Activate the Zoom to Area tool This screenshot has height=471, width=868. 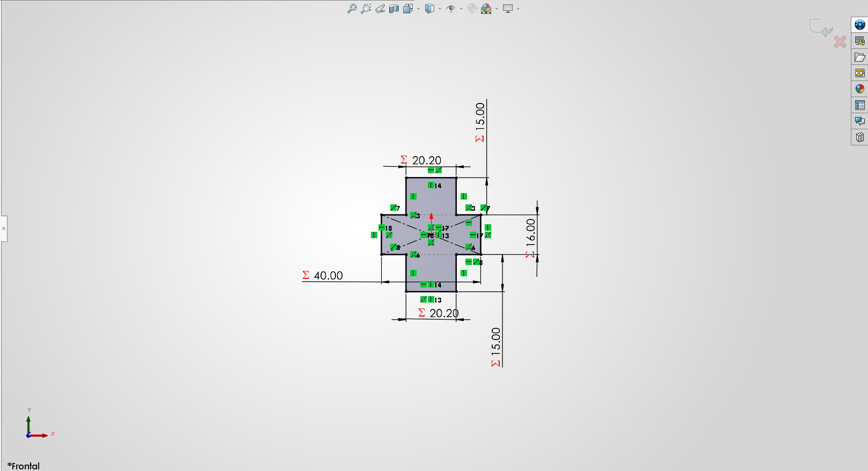click(366, 9)
